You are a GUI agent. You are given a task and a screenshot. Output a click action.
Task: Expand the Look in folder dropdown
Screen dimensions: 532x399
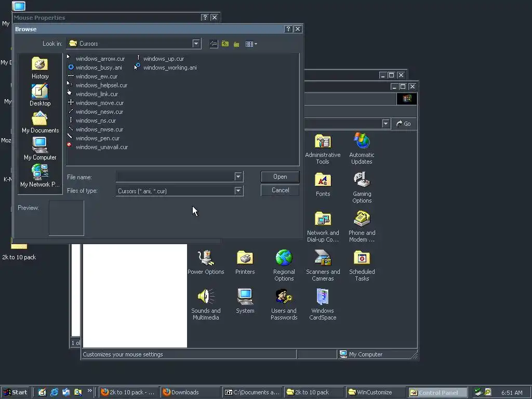(x=196, y=44)
